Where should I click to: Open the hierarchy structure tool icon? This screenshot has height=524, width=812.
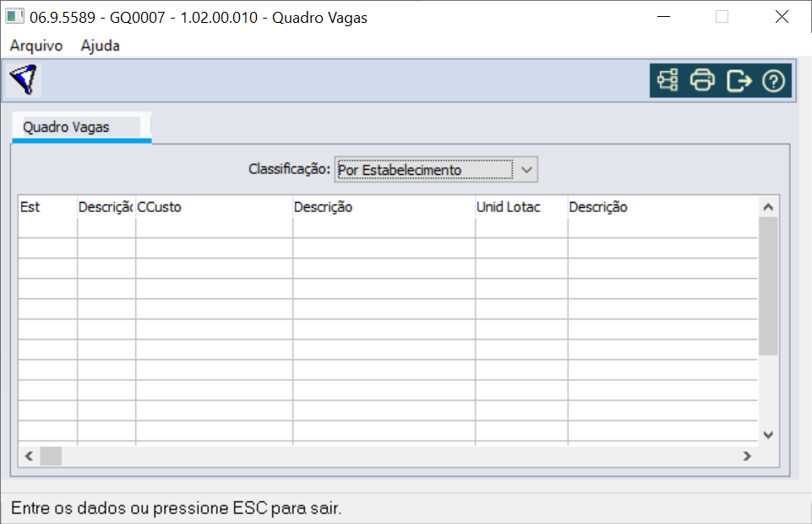(x=667, y=80)
